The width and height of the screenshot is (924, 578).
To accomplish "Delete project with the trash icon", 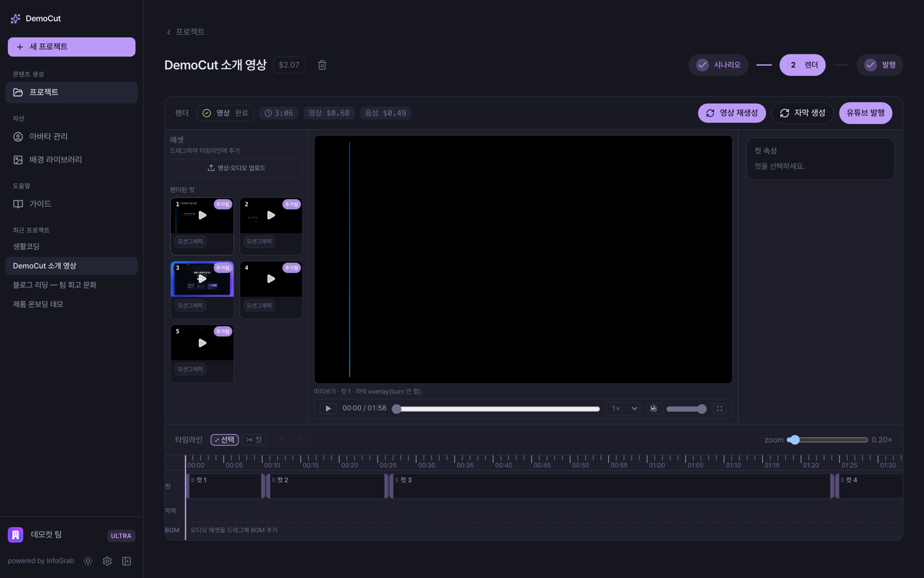I will click(322, 65).
